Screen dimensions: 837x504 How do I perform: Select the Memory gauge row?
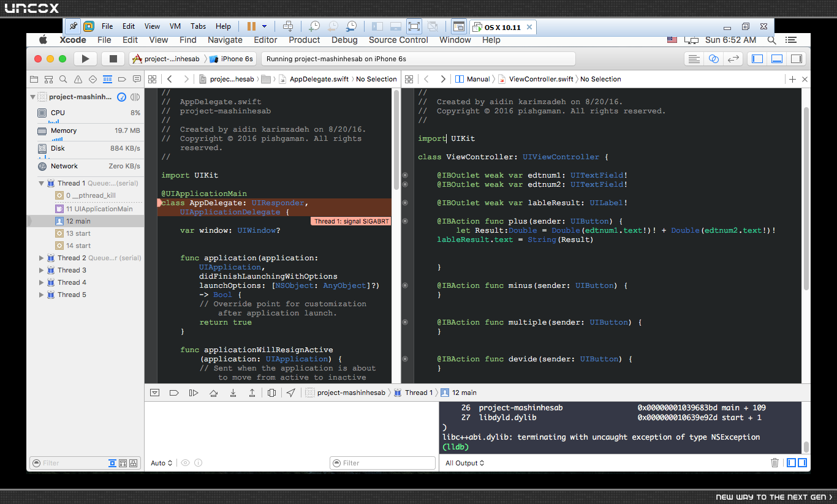click(88, 131)
